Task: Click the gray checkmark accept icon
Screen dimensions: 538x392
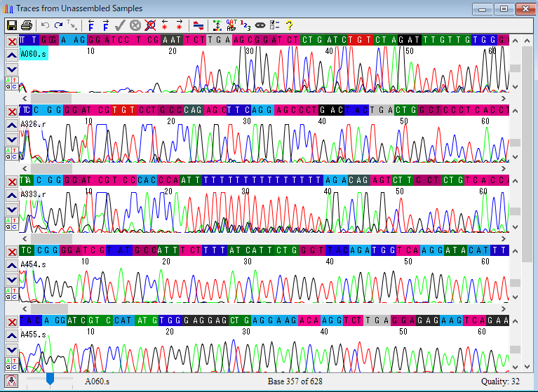Action: click(x=120, y=25)
